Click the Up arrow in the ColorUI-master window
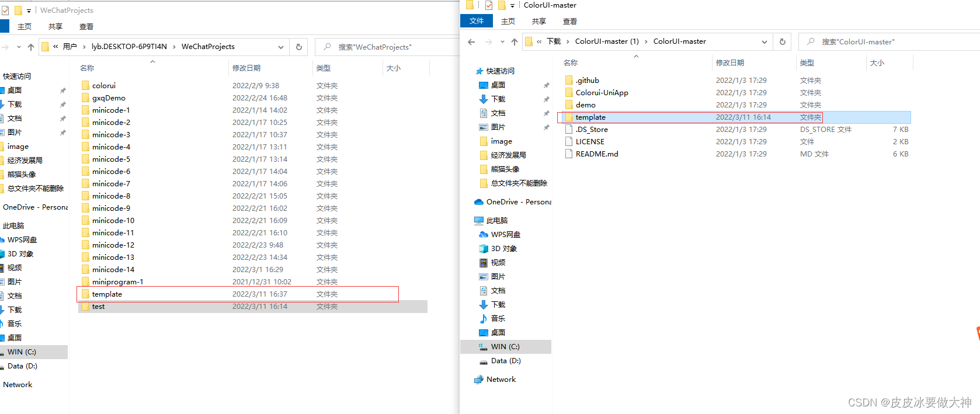The width and height of the screenshot is (980, 414). pyautogui.click(x=514, y=41)
